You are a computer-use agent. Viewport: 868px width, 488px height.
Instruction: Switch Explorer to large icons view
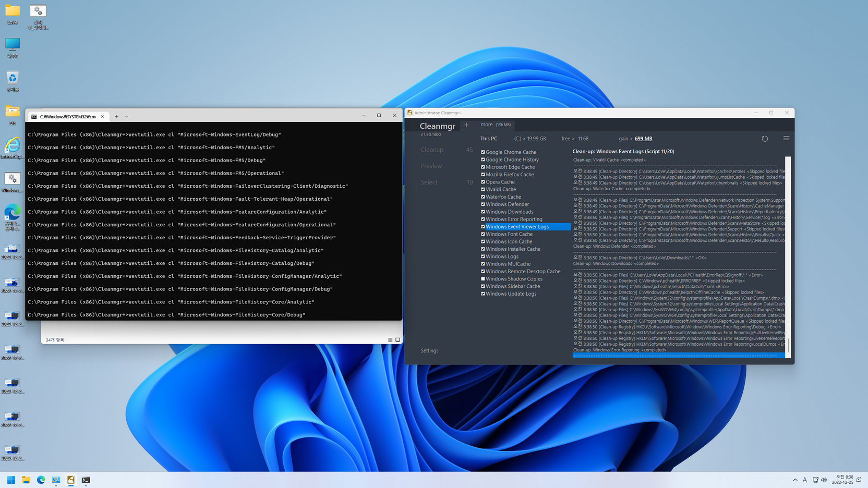(x=397, y=340)
